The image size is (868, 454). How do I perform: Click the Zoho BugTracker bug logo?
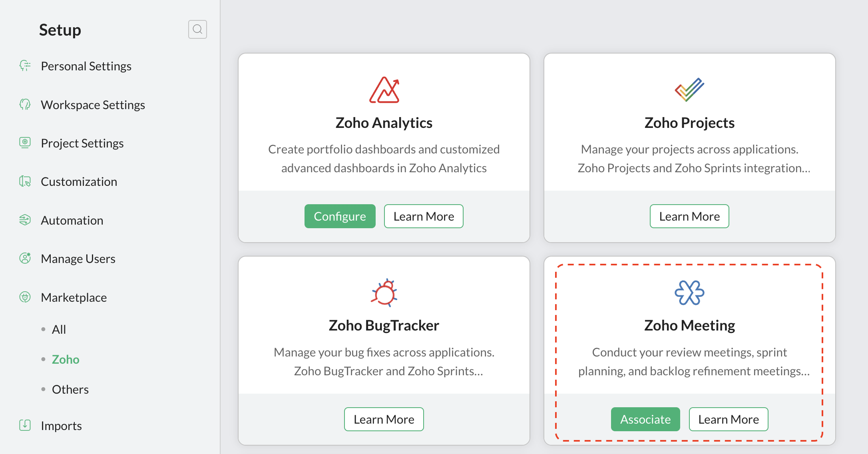click(384, 293)
